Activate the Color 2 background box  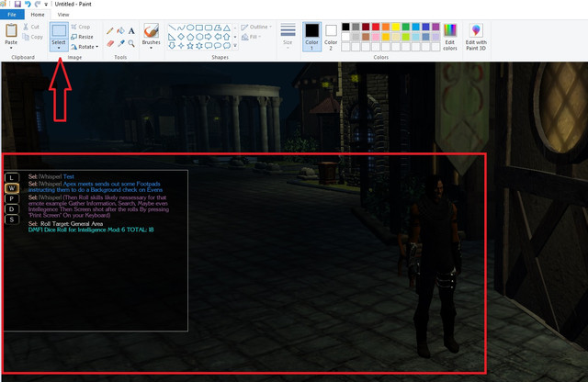(x=331, y=37)
